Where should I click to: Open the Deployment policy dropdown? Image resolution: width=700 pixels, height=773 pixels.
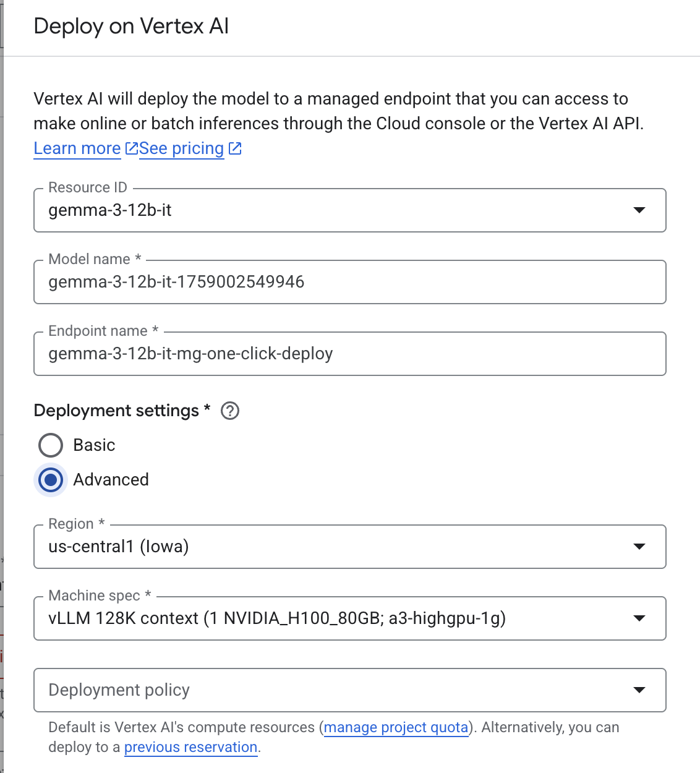point(639,690)
